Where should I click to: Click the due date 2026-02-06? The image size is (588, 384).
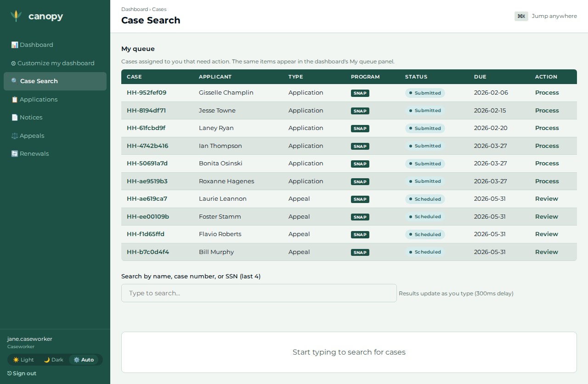(x=491, y=93)
